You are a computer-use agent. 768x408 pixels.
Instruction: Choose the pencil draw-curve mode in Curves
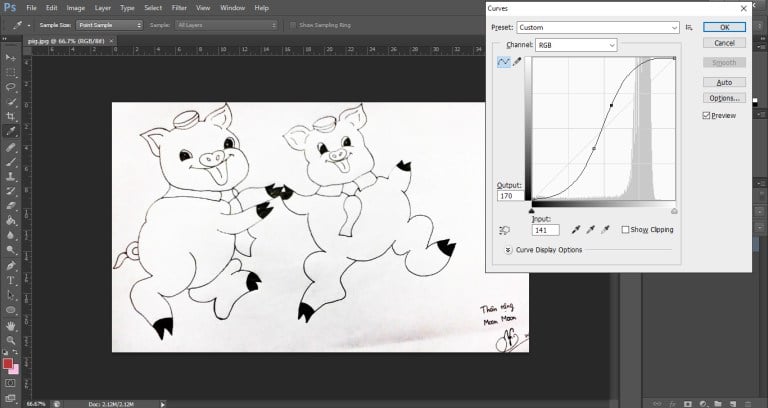coord(517,62)
